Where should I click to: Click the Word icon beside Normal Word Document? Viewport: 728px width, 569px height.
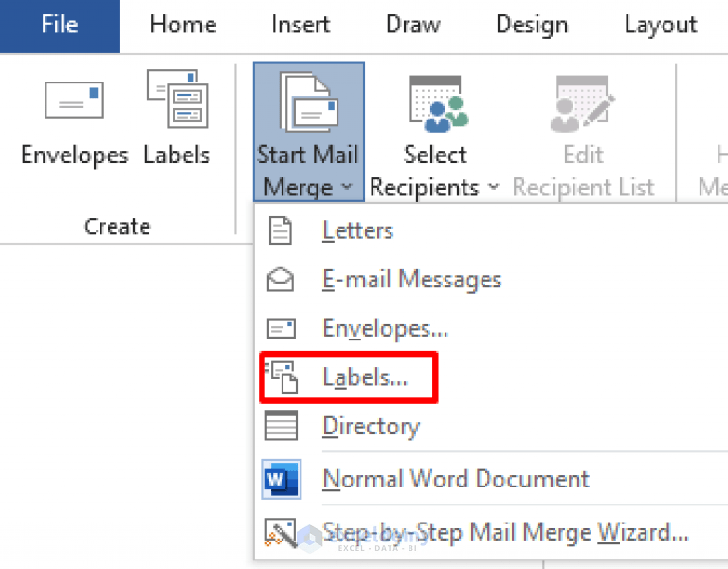pos(281,479)
